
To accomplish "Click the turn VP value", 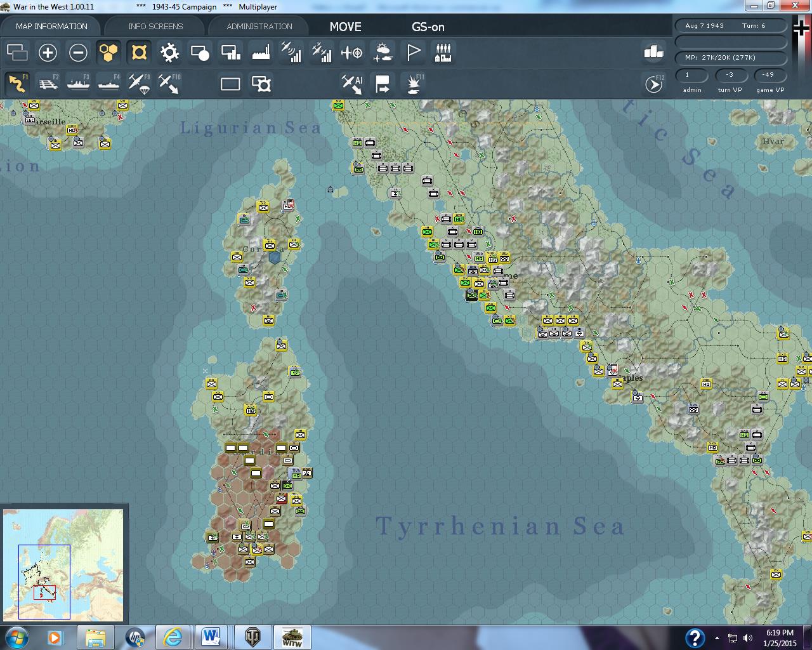I will click(x=730, y=75).
